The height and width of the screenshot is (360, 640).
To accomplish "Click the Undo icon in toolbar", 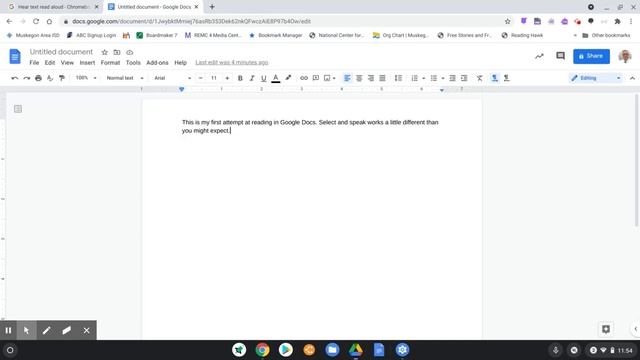I will [x=15, y=78].
